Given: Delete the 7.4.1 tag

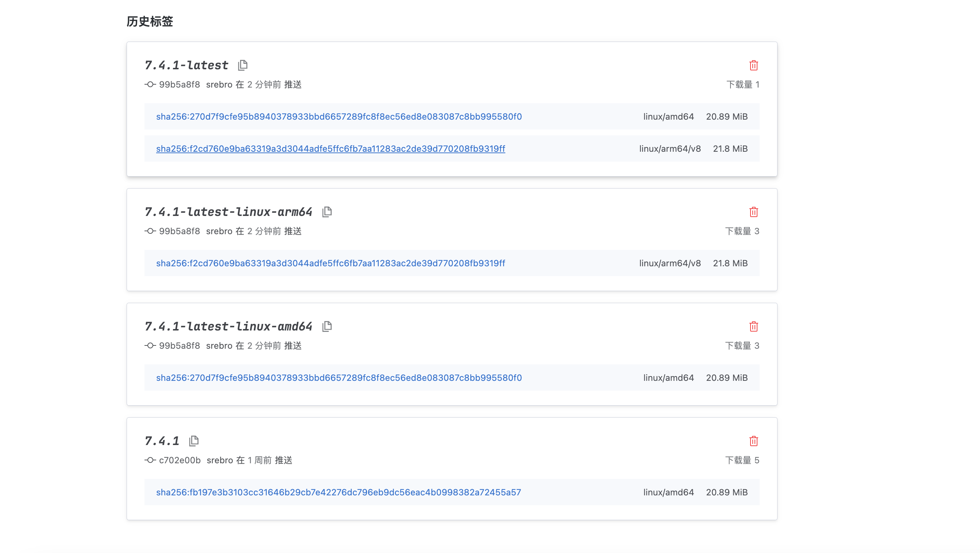Looking at the screenshot, I should click(754, 441).
